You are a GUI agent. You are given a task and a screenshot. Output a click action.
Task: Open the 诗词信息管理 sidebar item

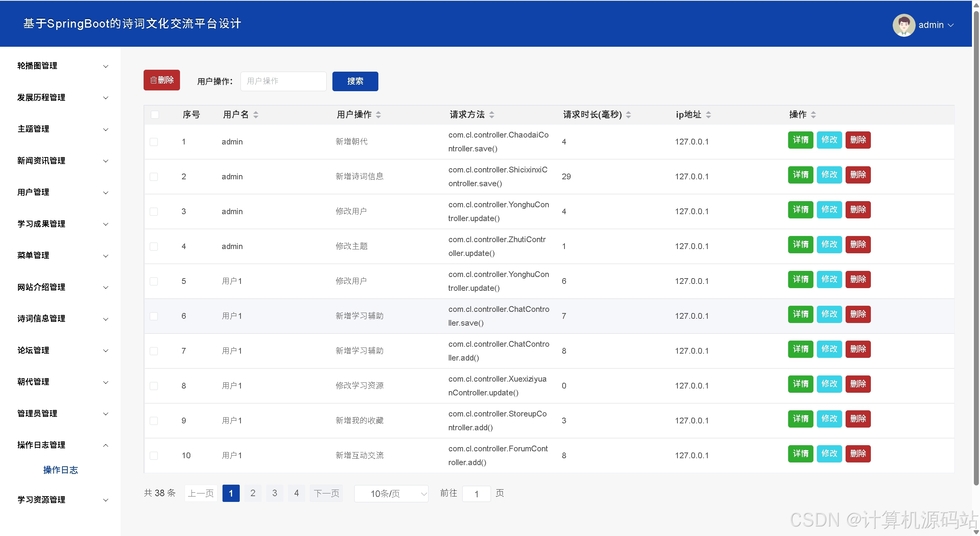point(61,319)
